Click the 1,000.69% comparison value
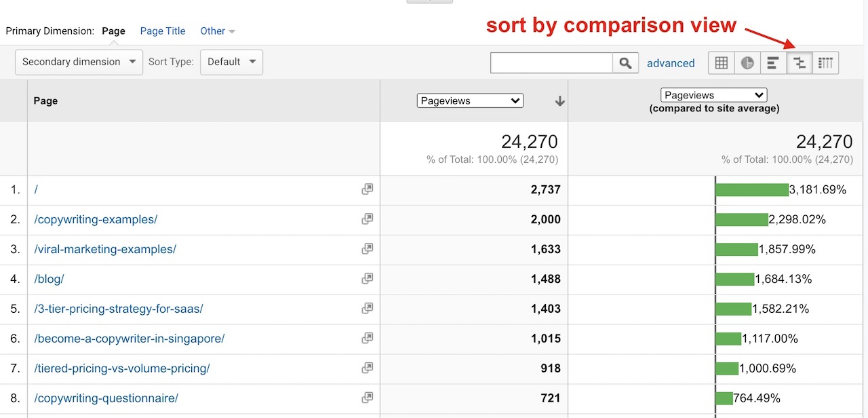Image resolution: width=868 pixels, height=418 pixels. (x=767, y=368)
